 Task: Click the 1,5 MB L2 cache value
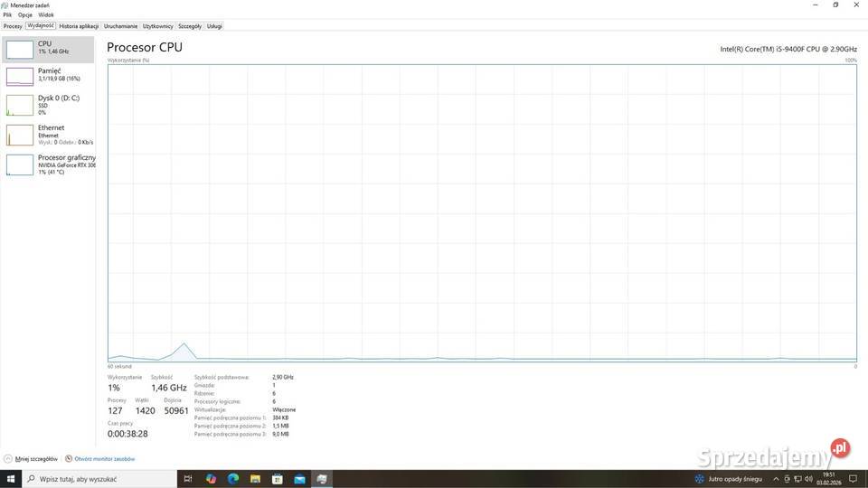pyautogui.click(x=280, y=426)
